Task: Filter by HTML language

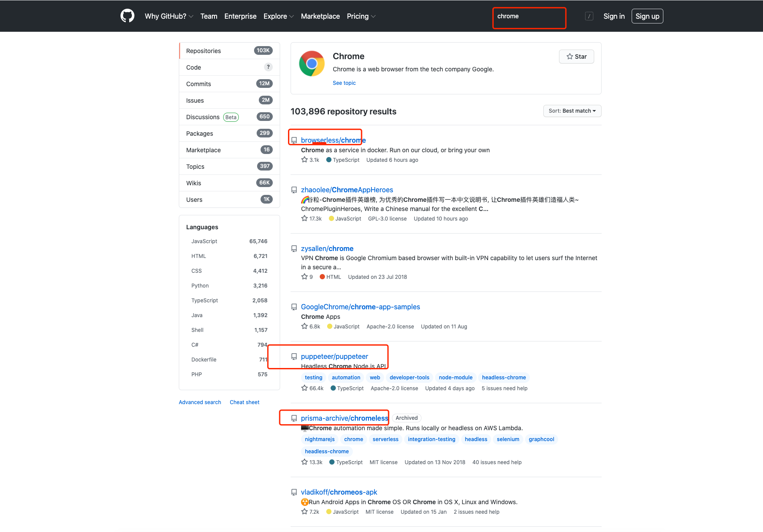Action: tap(229, 256)
